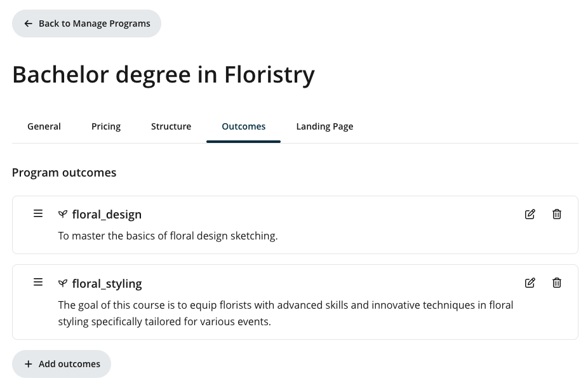
Task: Open the Landing Page tab
Action: tap(324, 126)
